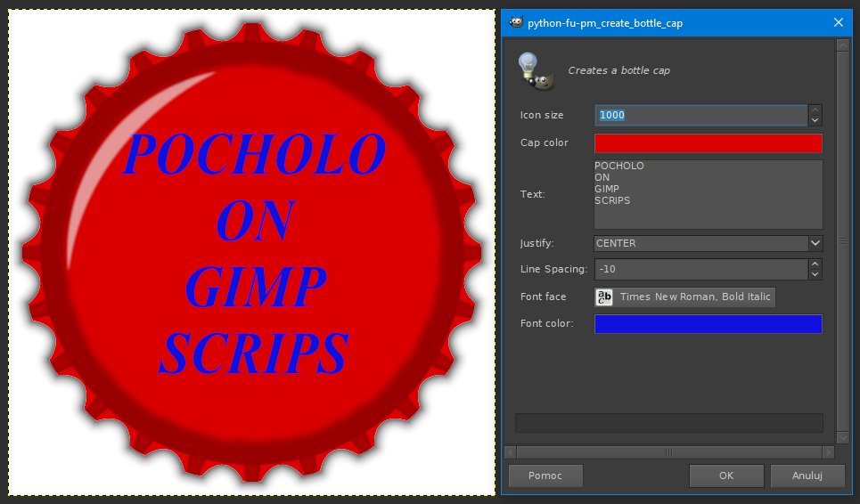Click the SCRIPS text on bottle cap image
The width and height of the screenshot is (860, 504).
coord(253,353)
